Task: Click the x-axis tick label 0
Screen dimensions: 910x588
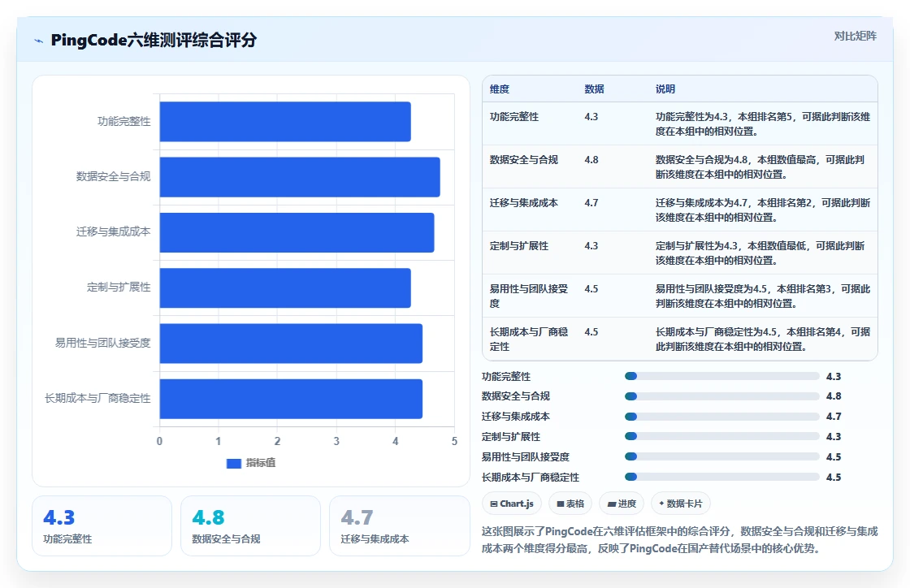Action: tap(159, 441)
